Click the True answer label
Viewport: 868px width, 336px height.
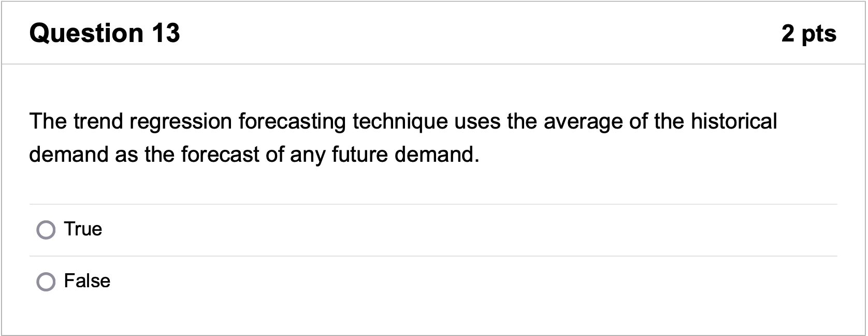click(82, 229)
